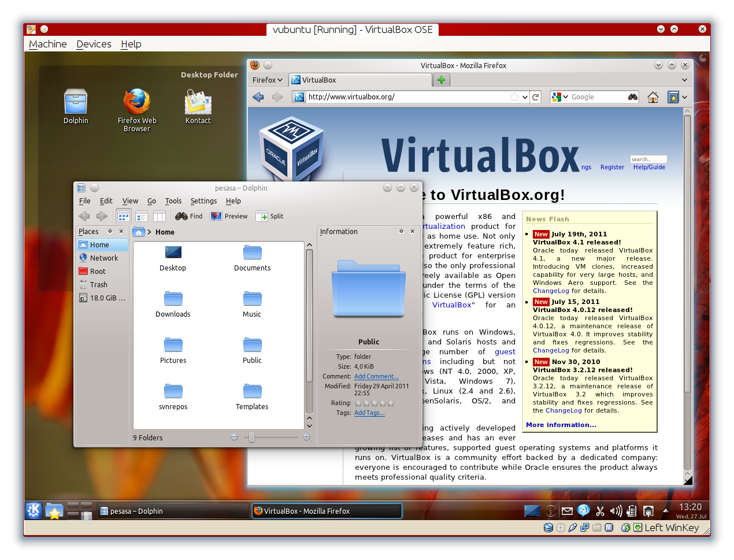
Task: Open the Devices menu in VirtualBox
Action: point(94,44)
